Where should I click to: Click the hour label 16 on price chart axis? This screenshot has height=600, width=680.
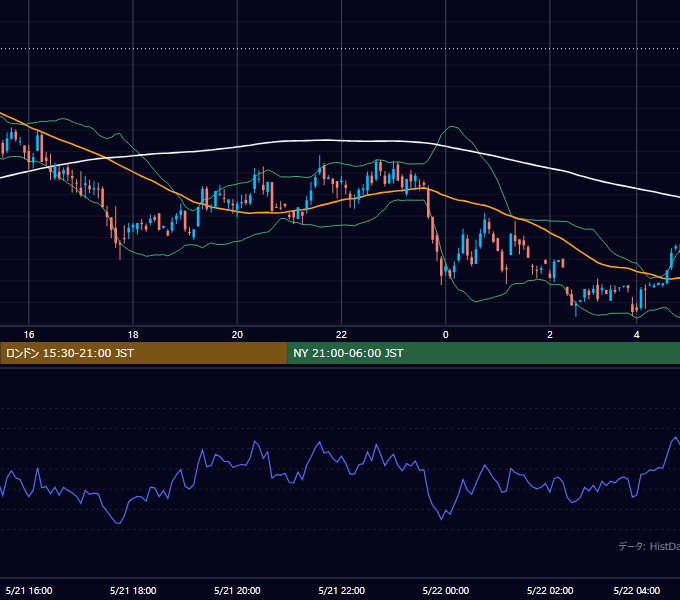coord(29,335)
